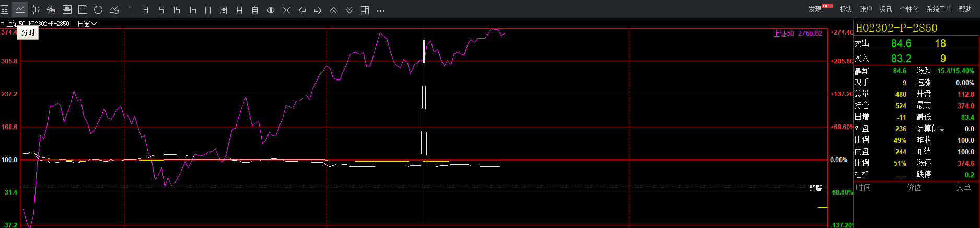Click the double down chevron icon
This screenshot has width=980, height=228.
tap(349, 9)
